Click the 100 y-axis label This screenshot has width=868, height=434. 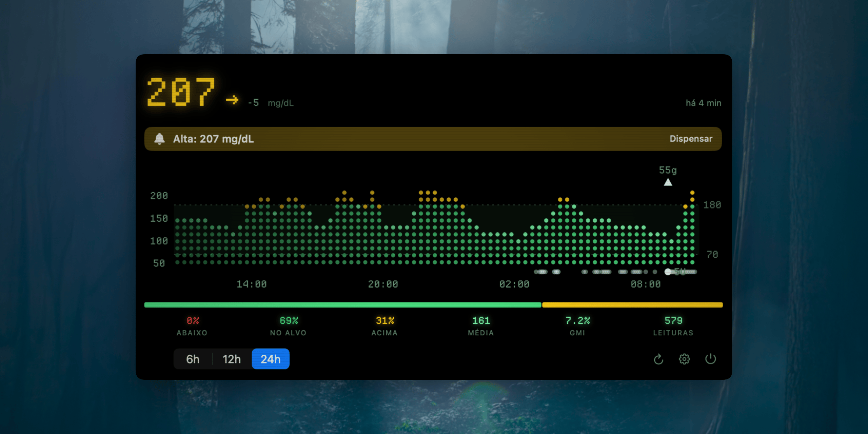coord(159,241)
